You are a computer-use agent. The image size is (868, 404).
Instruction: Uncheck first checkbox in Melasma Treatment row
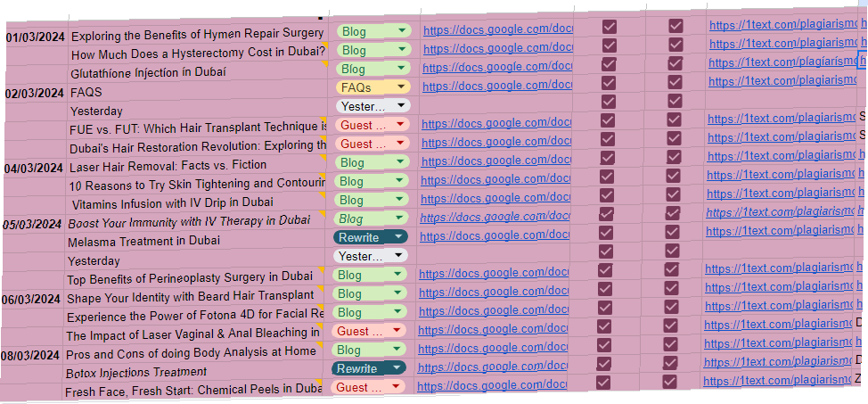(607, 232)
